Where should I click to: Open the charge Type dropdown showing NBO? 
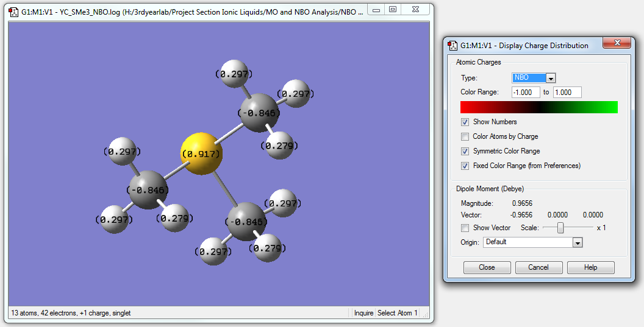pyautogui.click(x=551, y=78)
